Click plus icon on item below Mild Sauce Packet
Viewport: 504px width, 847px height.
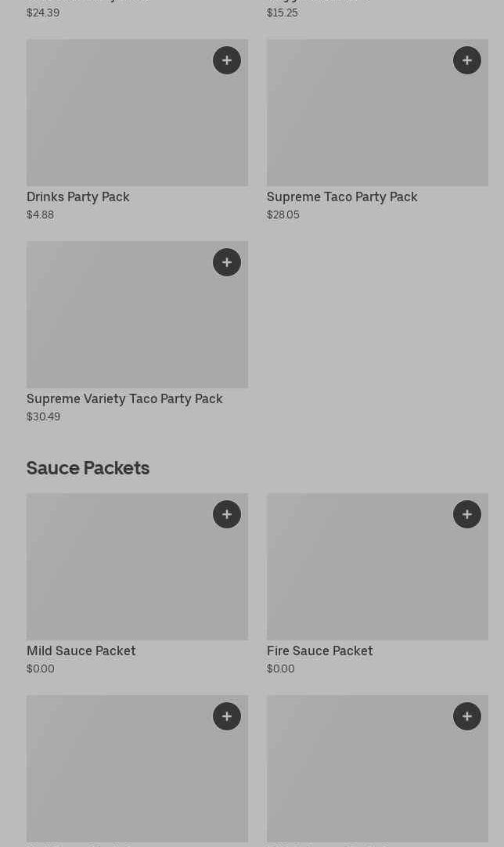227,716
